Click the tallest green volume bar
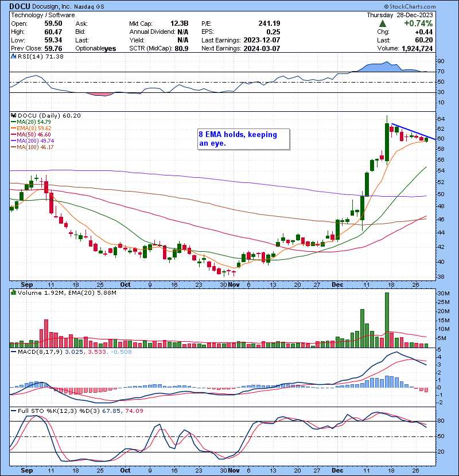The image size is (459, 476). pos(387,320)
